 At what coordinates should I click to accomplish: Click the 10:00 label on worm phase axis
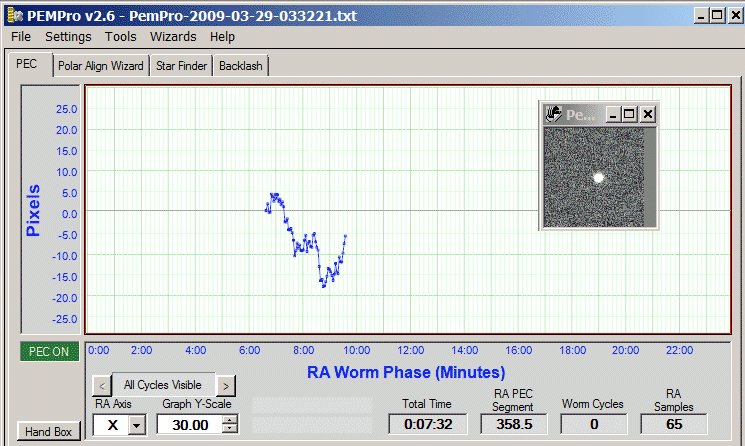click(x=356, y=351)
